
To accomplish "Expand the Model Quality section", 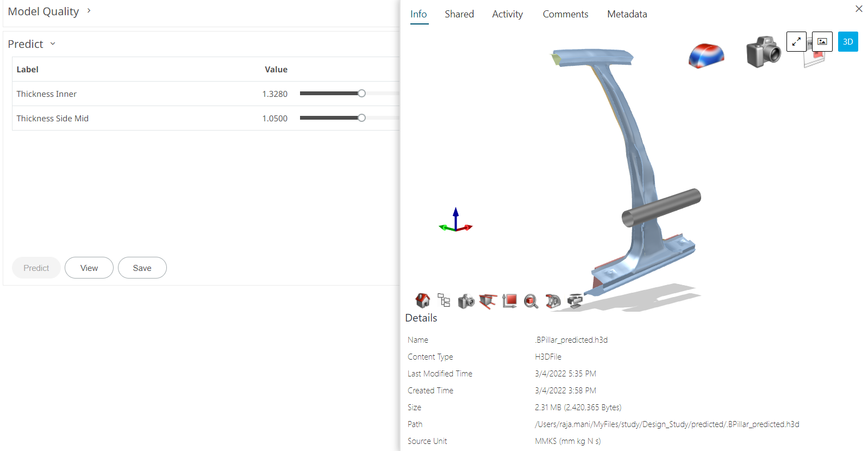I will [89, 11].
